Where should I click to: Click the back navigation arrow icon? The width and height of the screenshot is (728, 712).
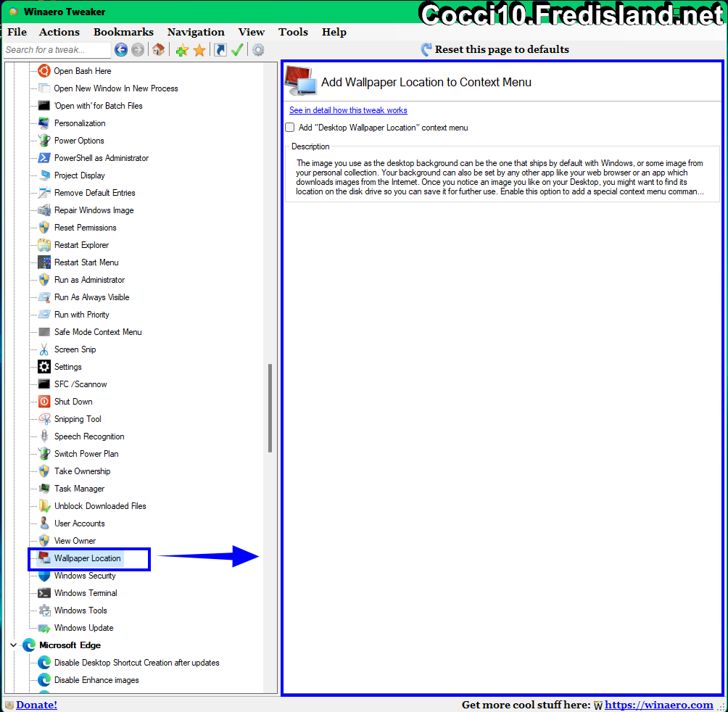(120, 49)
